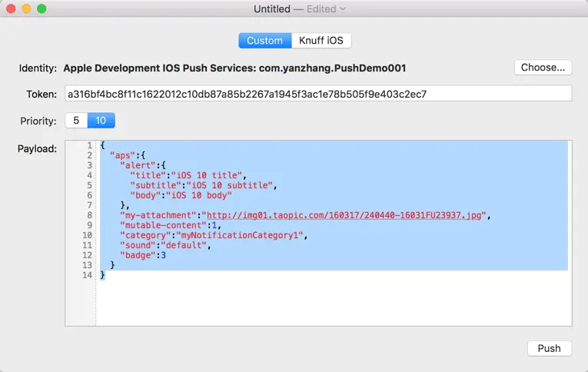
Task: Set priority to 5
Action: pyautogui.click(x=76, y=121)
